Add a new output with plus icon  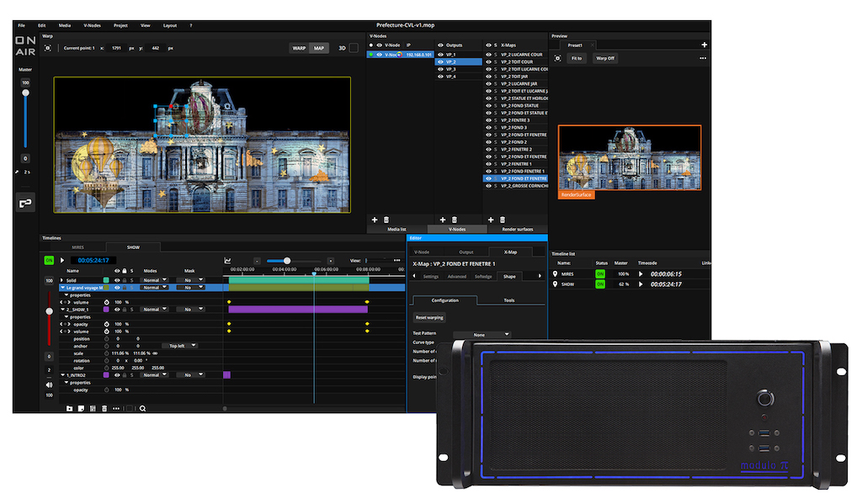443,220
